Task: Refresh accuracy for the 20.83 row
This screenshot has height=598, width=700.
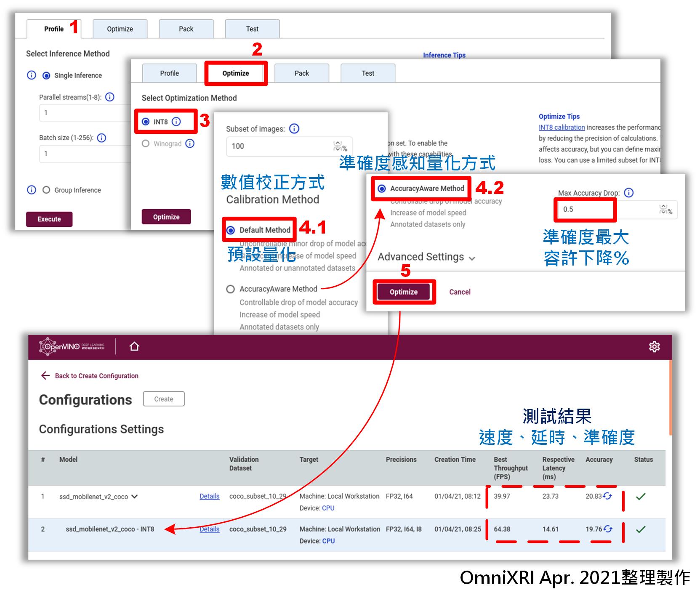Action: point(607,496)
